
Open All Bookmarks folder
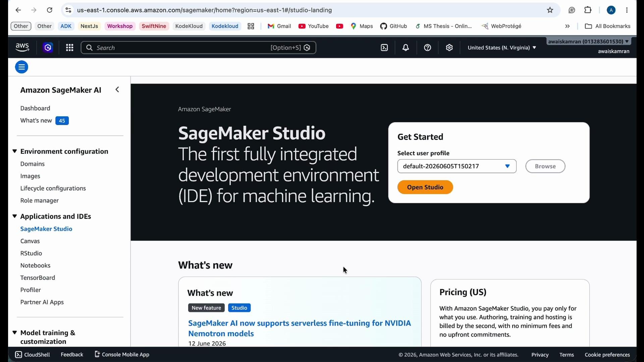click(x=608, y=26)
